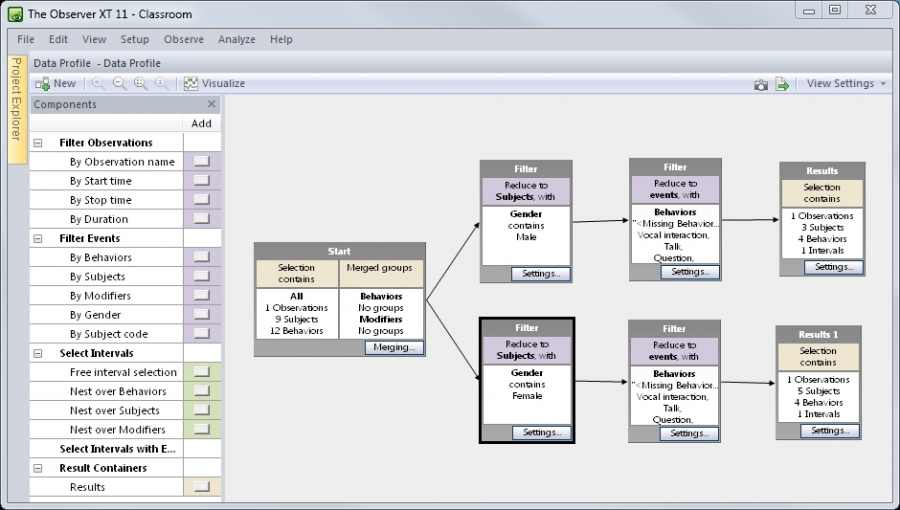900x510 pixels.
Task: Click the zoom in magnifier icon
Action: 99,84
